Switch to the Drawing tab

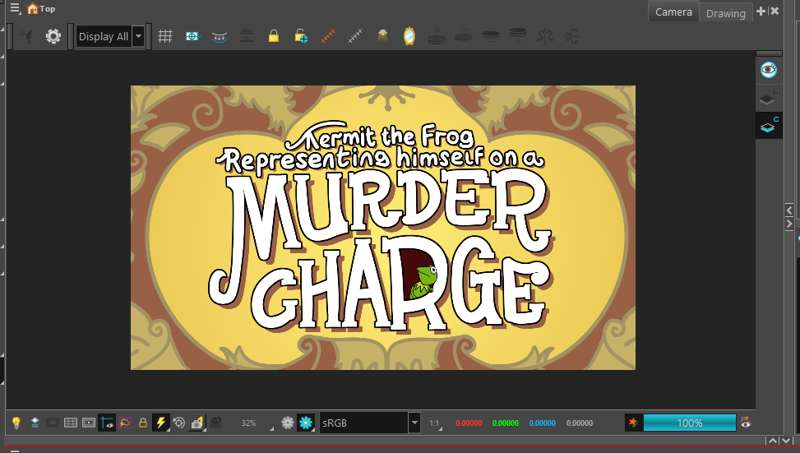pos(725,13)
